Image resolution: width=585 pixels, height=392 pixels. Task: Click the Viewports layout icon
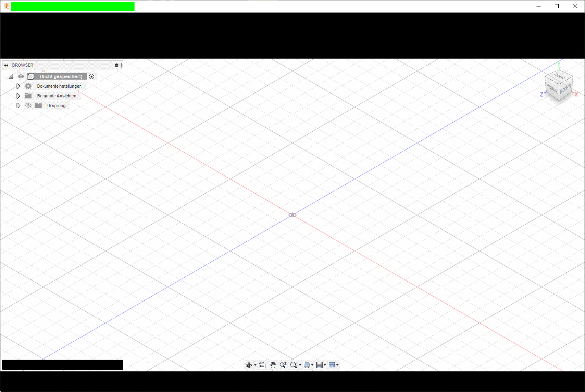coord(332,365)
